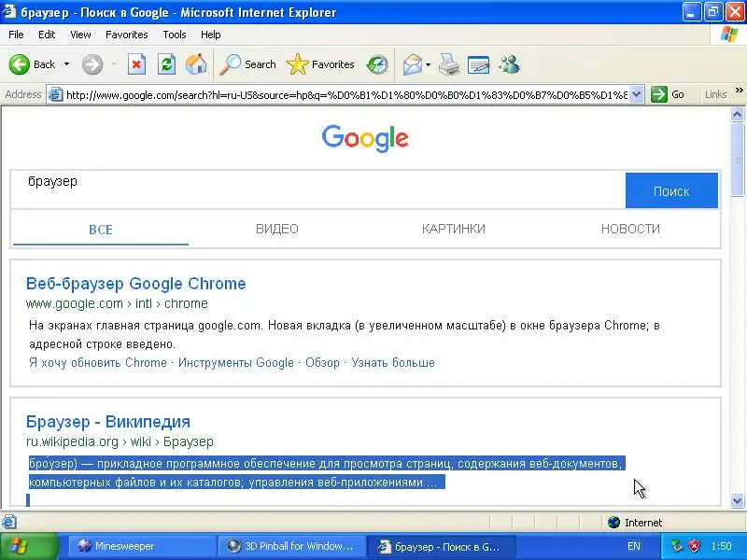Switch to Minesweeper in taskbar
This screenshot has height=560, width=747.
click(x=141, y=546)
